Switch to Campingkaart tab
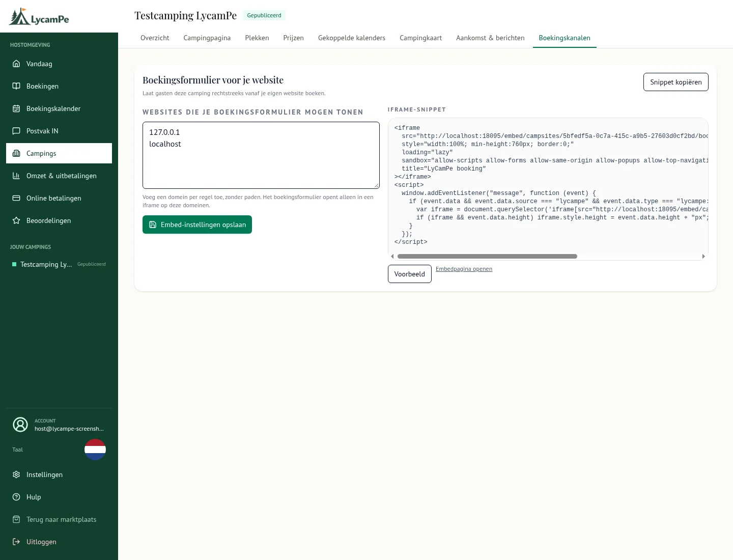Screen dimensions: 733x560 (x=421, y=38)
